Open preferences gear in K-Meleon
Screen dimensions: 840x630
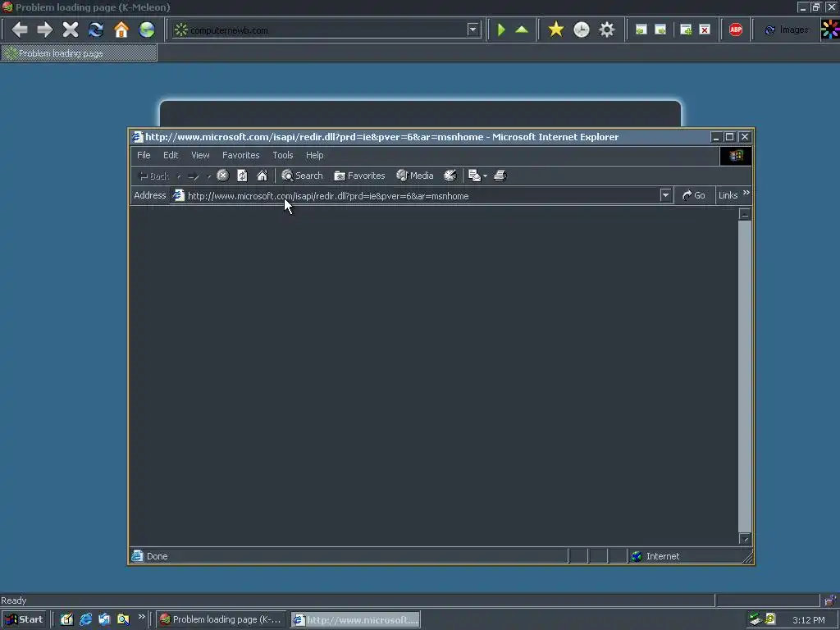pos(607,30)
